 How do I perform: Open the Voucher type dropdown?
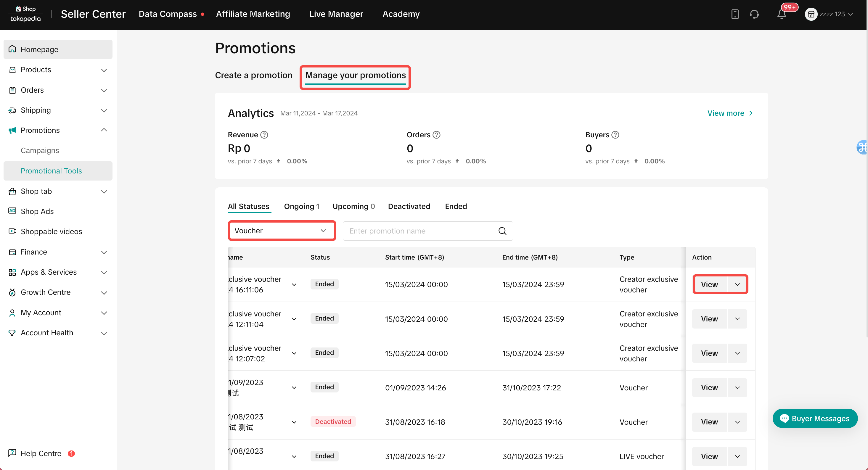(282, 231)
